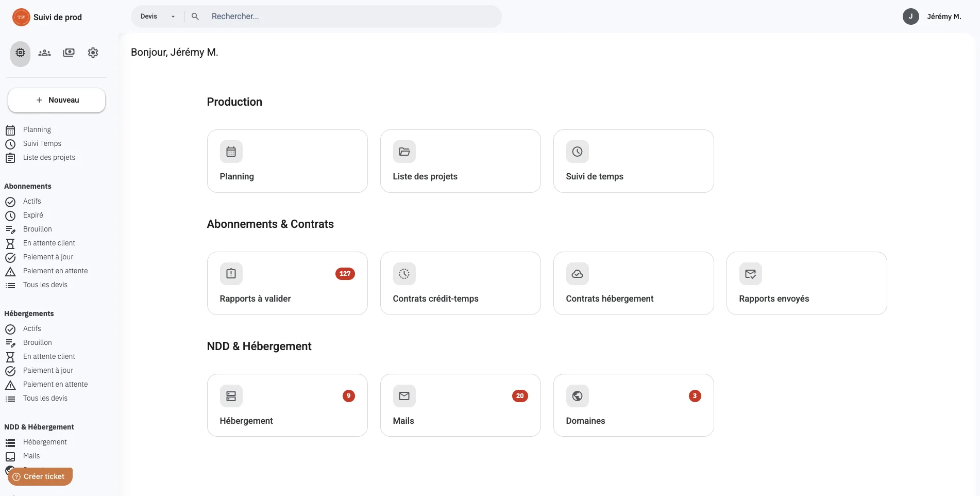The width and height of the screenshot is (980, 496).
Task: Click the 127 badge on Rapports à valider
Action: pos(345,274)
